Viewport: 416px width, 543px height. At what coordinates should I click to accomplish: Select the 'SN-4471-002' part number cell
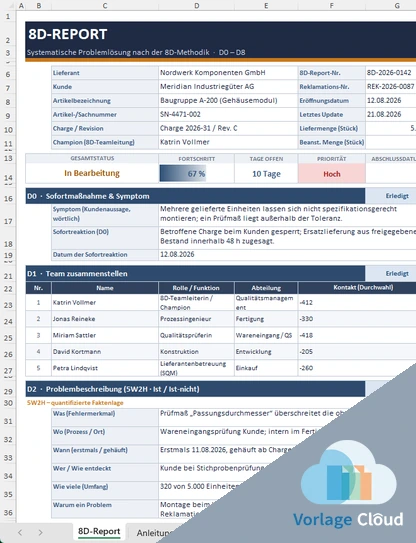(x=228, y=114)
